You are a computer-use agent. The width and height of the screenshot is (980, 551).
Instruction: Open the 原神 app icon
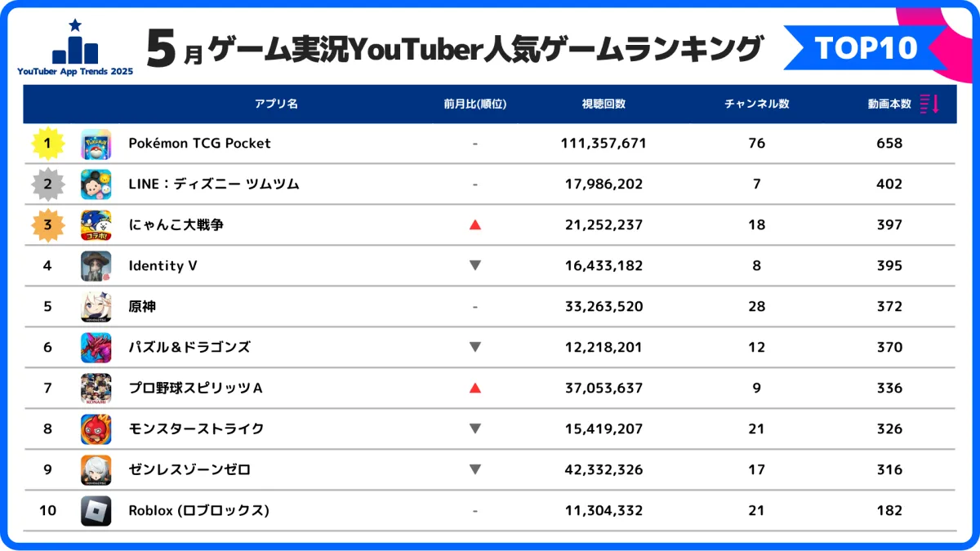[x=96, y=307]
